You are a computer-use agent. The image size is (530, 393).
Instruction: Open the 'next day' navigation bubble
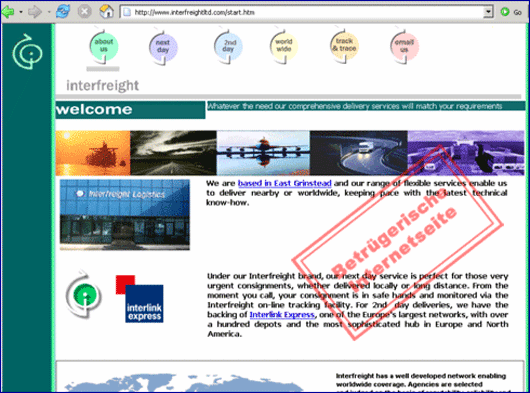(163, 47)
